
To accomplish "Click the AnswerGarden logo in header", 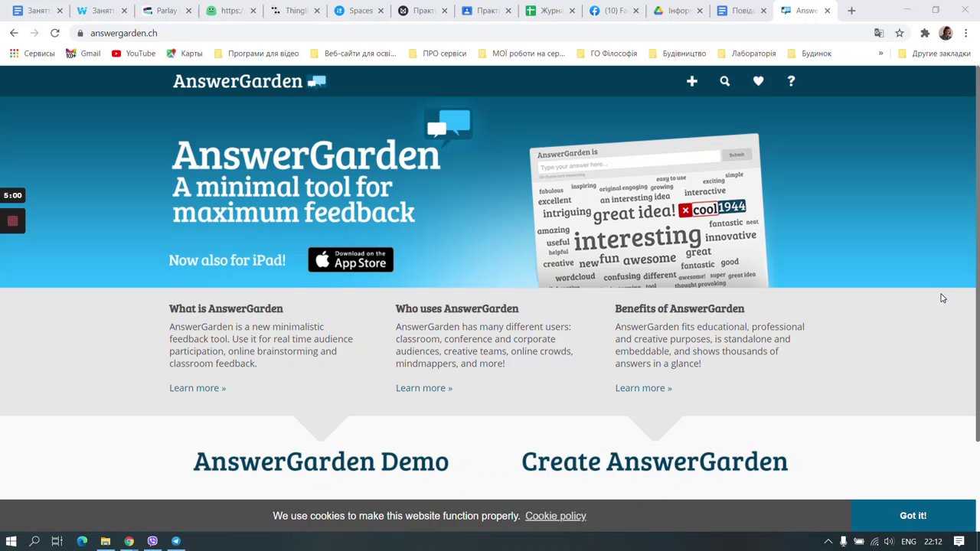I will click(x=250, y=81).
